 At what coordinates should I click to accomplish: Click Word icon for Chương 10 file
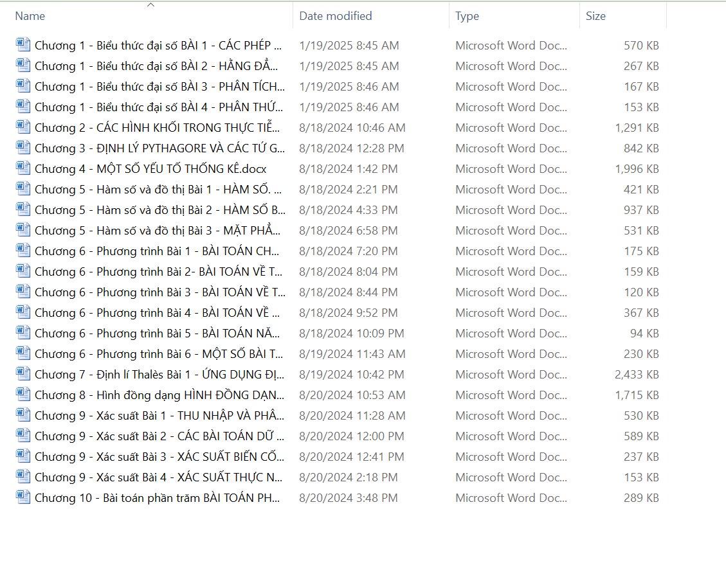23,497
